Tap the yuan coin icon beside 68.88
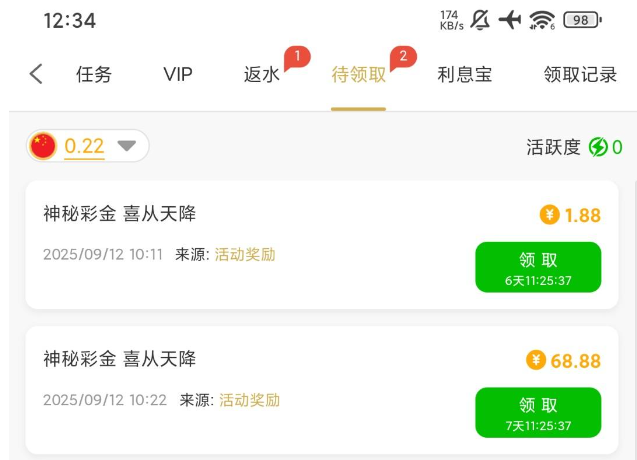The image size is (637, 460). pyautogui.click(x=536, y=360)
